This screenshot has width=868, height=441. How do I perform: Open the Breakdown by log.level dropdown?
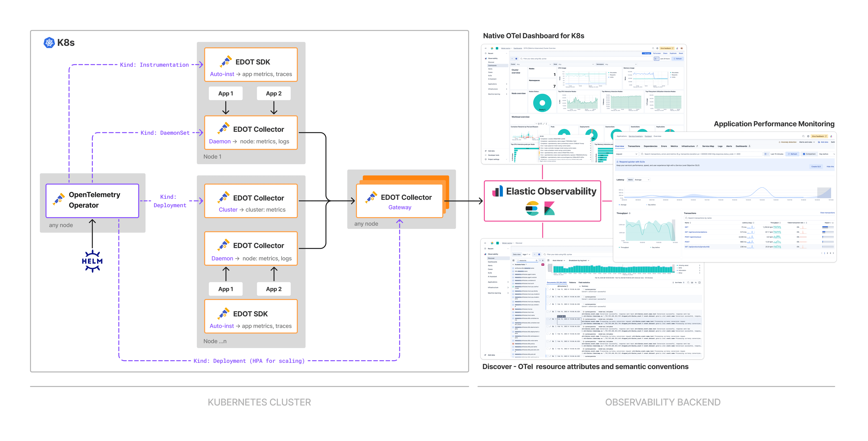click(579, 260)
